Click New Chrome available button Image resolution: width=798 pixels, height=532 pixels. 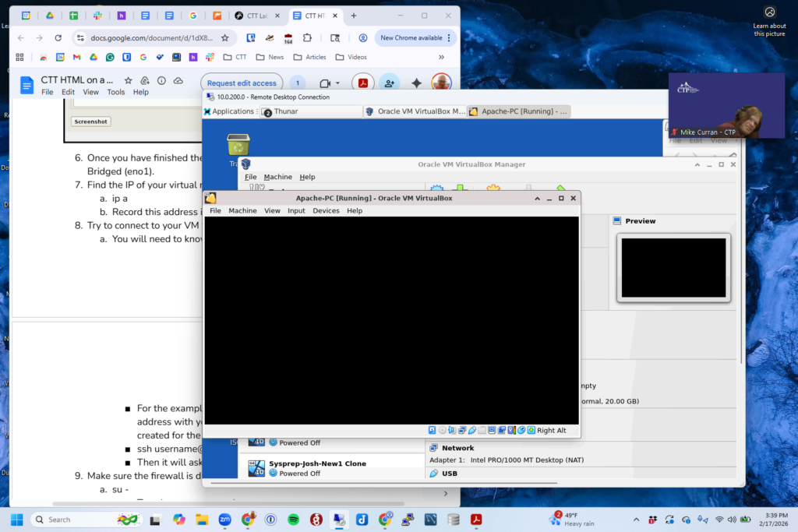click(x=409, y=37)
